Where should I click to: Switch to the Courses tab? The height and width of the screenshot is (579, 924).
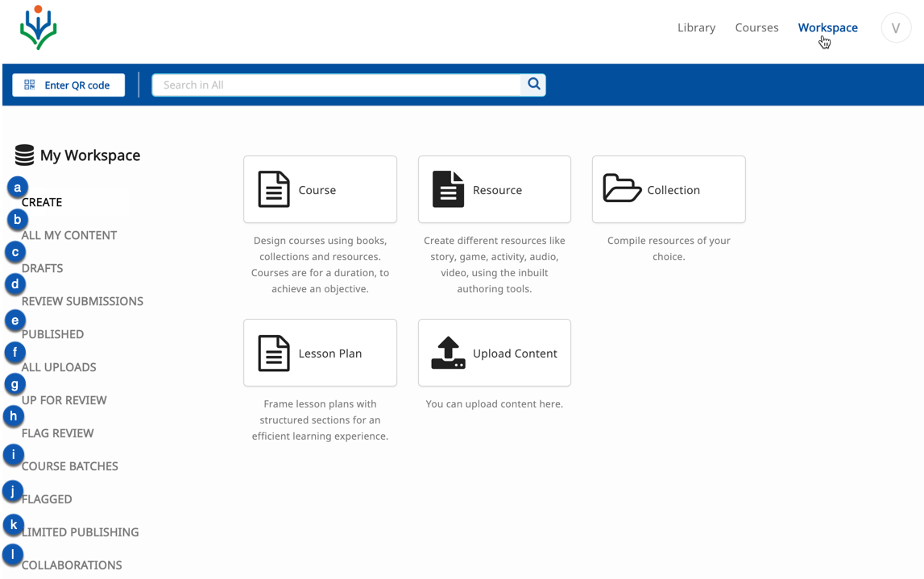coord(756,27)
